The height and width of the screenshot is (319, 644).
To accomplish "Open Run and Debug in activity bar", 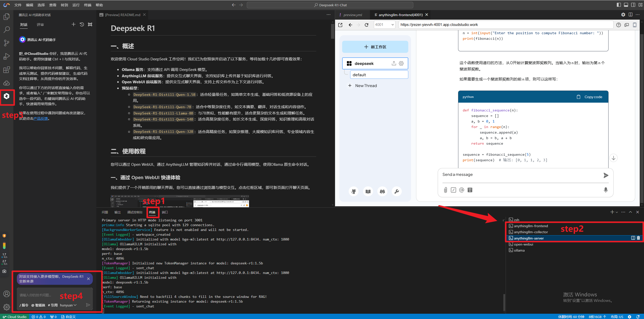I will click(x=7, y=56).
